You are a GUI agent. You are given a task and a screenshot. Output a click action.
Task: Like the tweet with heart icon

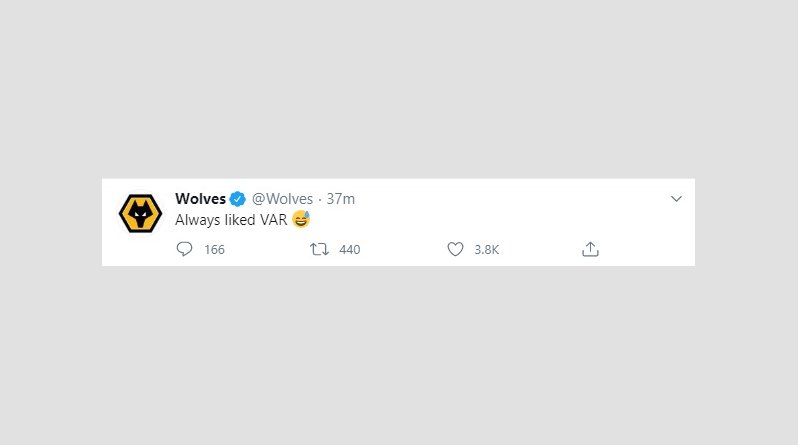point(455,249)
